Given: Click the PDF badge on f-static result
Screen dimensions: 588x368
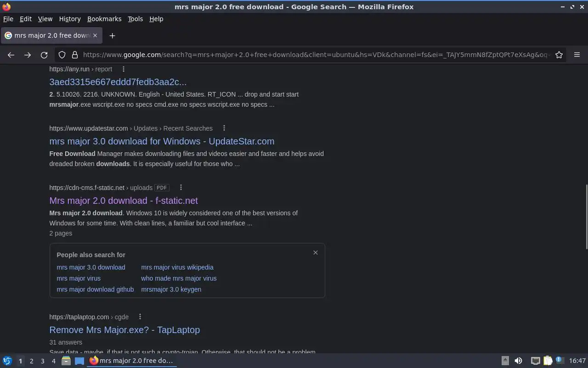Looking at the screenshot, I should [x=162, y=188].
